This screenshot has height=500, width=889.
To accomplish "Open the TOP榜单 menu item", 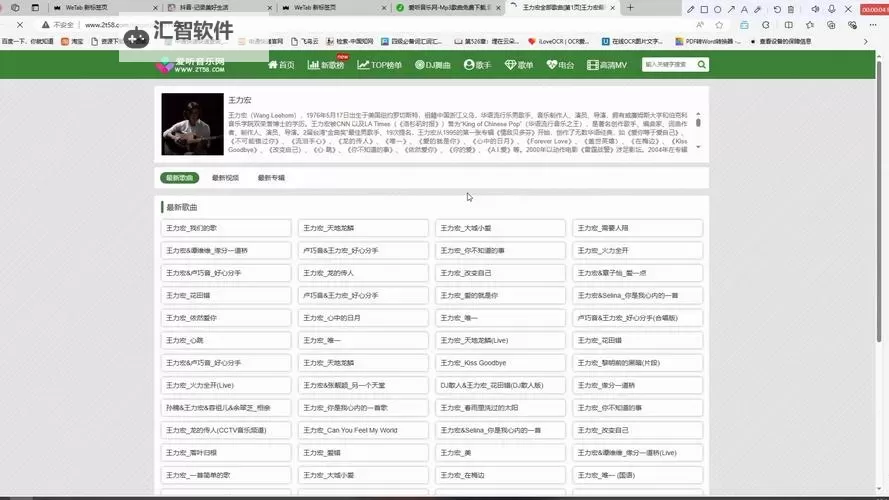I will point(380,65).
